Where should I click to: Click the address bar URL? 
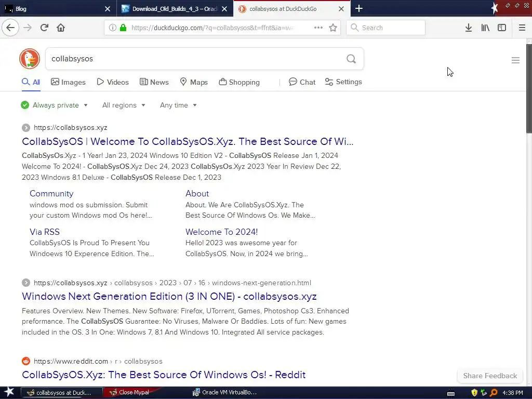pos(212,28)
